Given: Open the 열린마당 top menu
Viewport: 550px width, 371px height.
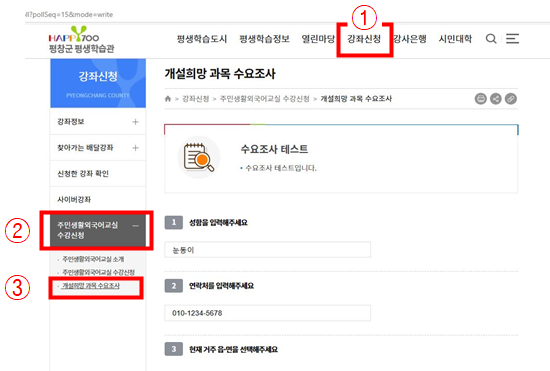Looking at the screenshot, I should pos(318,39).
